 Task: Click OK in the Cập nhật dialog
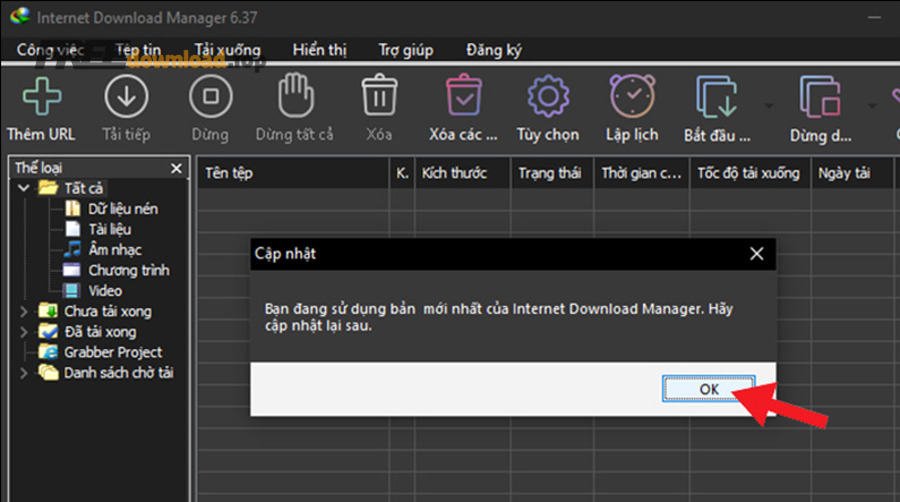[709, 389]
